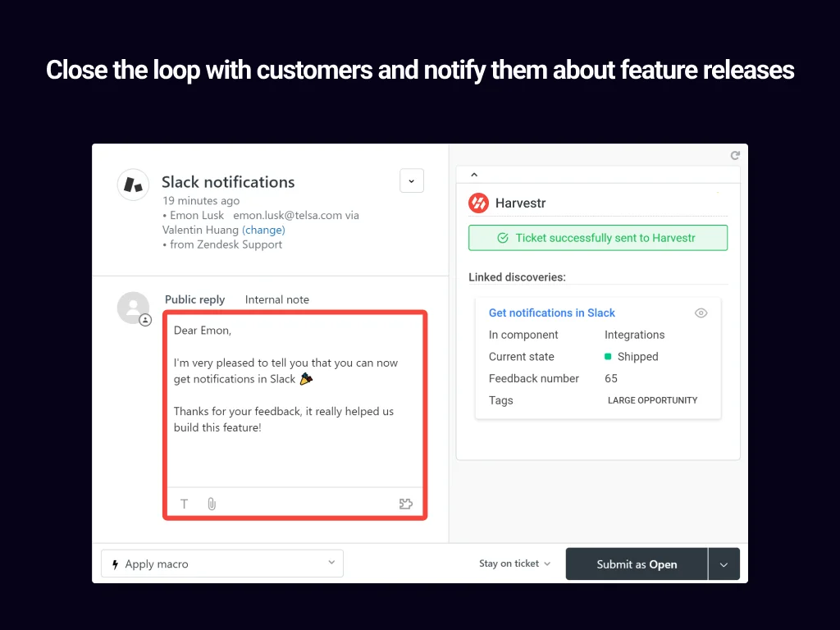Click the Slack notifications ticket avatar logo
Image resolution: width=840 pixels, height=630 pixels.
click(133, 184)
